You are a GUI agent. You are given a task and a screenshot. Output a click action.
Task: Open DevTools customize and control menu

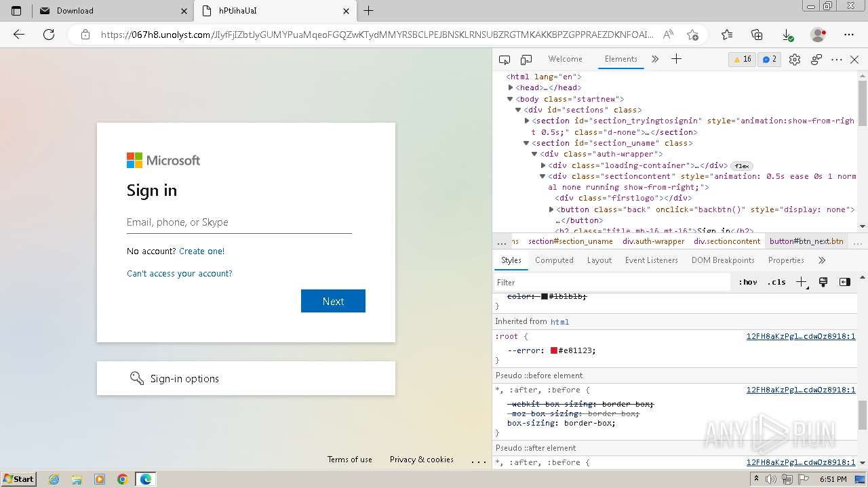837,60
